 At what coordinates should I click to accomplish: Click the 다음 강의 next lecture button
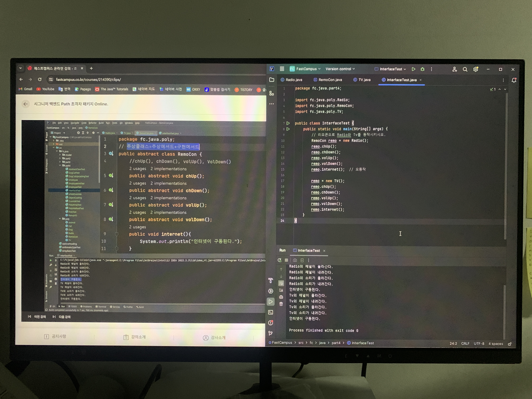62,317
